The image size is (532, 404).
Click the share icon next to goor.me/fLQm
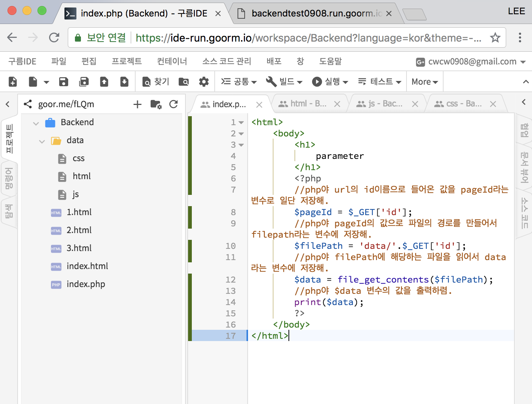(27, 104)
